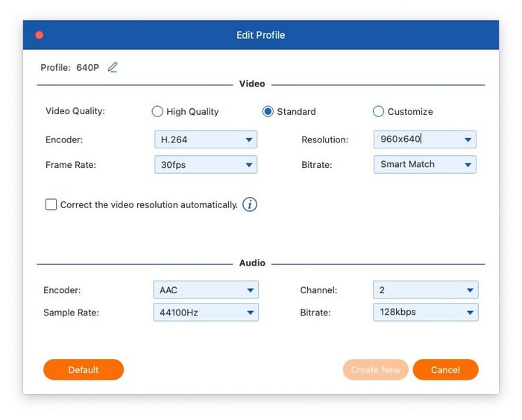Click the Edit Profile title bar
The width and height of the screenshot is (522, 420).
click(x=261, y=35)
